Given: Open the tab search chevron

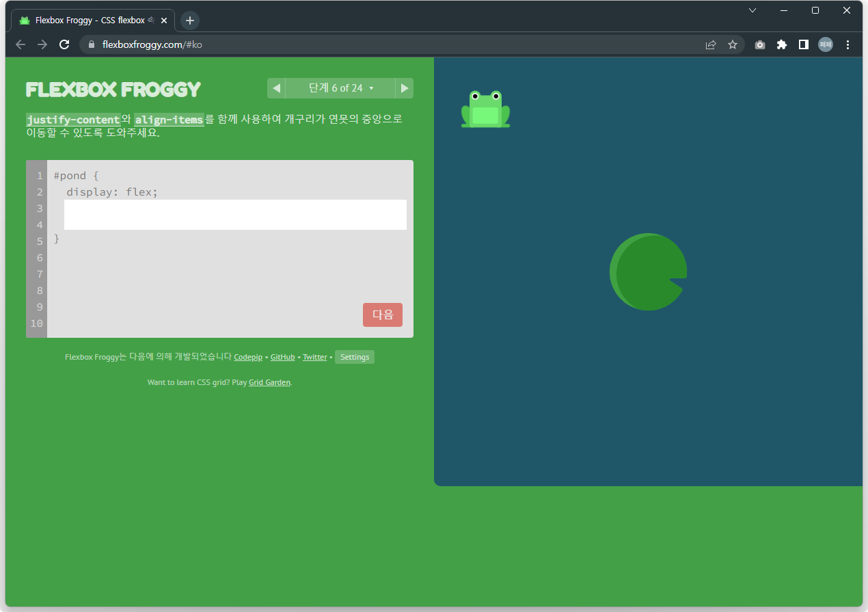Looking at the screenshot, I should point(752,10).
